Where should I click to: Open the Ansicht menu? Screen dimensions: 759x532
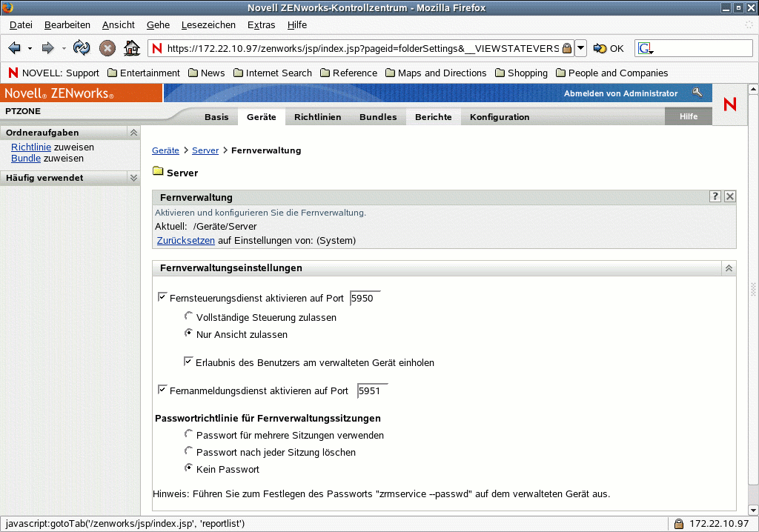(118, 24)
